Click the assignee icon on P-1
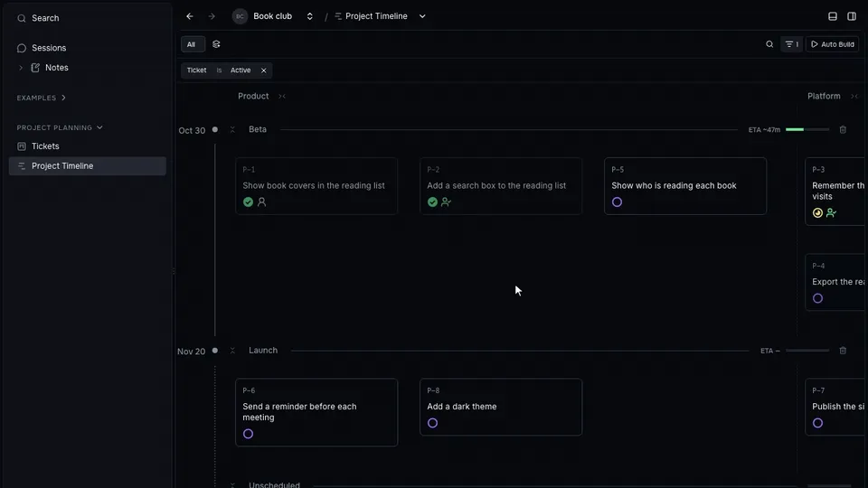Viewport: 868px width, 488px height. (262, 202)
